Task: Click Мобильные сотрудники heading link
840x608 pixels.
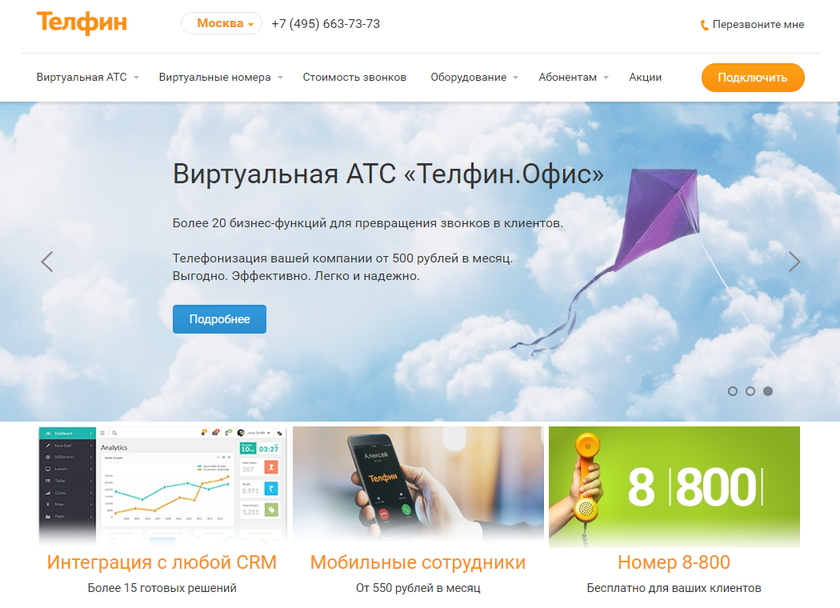Action: (x=418, y=562)
